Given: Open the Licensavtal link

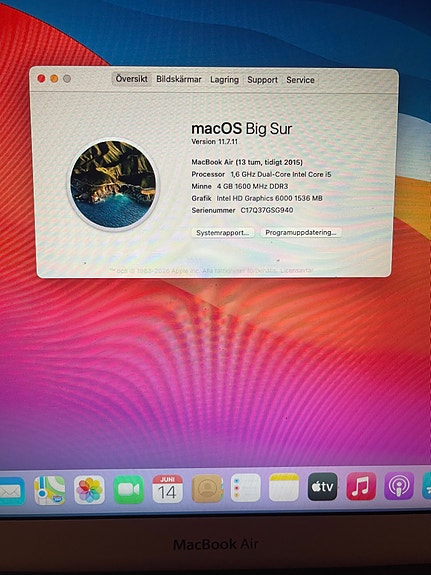Looking at the screenshot, I should [297, 270].
